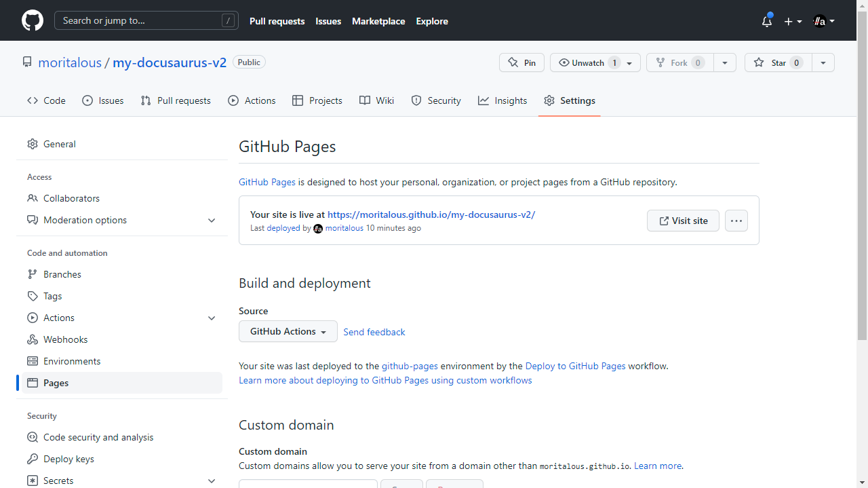
Task: Star the my-docusaurus-v2 repository
Action: pos(778,62)
